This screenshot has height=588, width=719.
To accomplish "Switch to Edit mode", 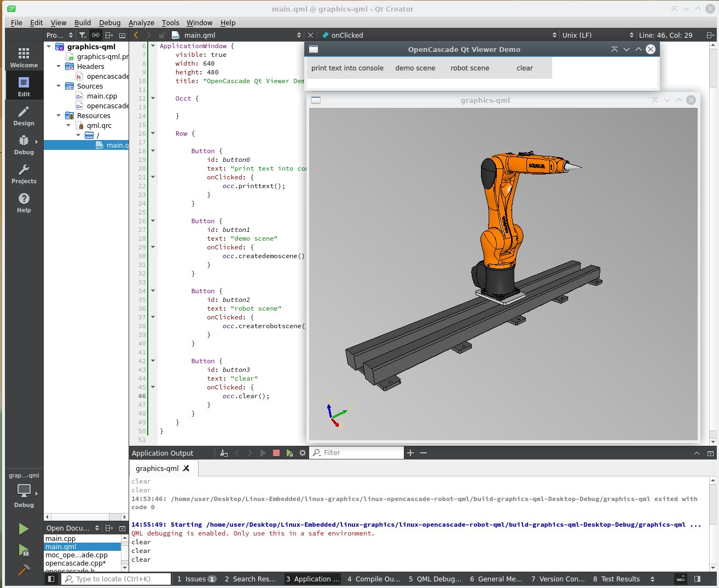I will 24,86.
